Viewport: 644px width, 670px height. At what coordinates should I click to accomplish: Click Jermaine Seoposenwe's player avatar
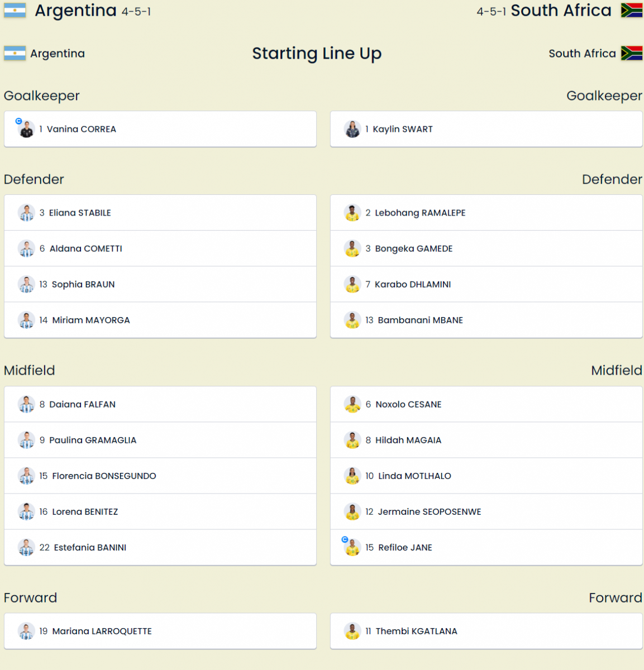click(x=352, y=512)
